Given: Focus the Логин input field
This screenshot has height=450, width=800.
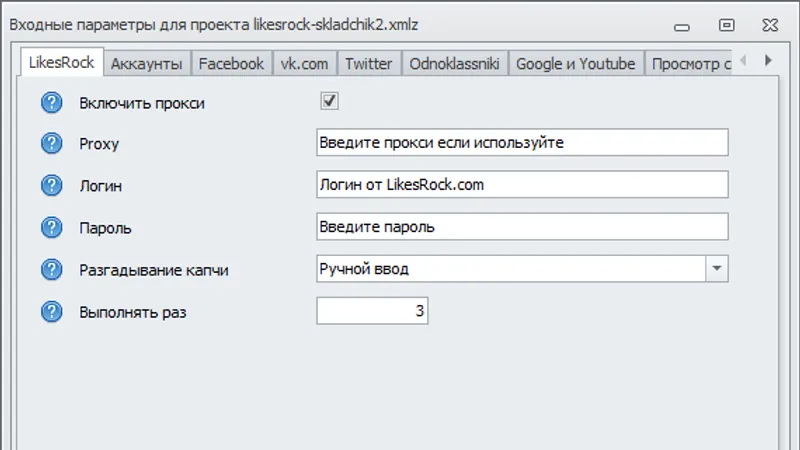Looking at the screenshot, I should click(522, 184).
